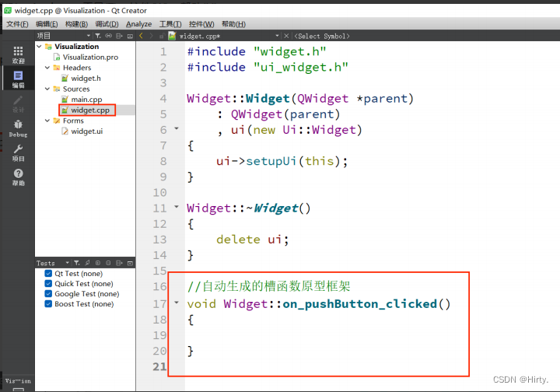Click "widget.h" include on line 1
This screenshot has width=560, height=392.
[x=289, y=51]
